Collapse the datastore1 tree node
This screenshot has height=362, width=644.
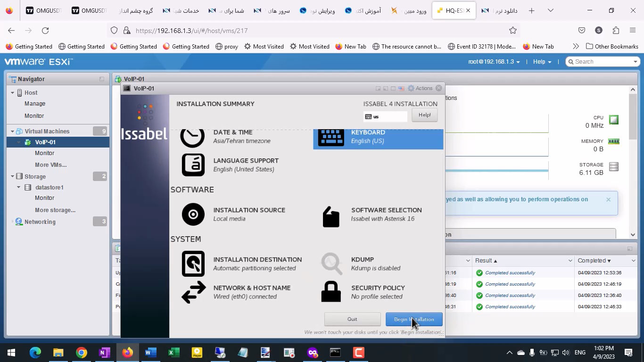coord(19,187)
